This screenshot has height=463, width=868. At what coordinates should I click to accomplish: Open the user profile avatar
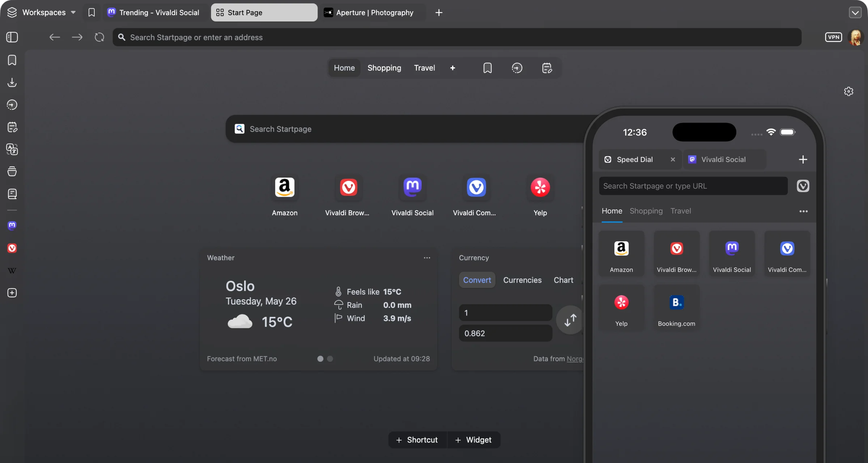coord(856,37)
